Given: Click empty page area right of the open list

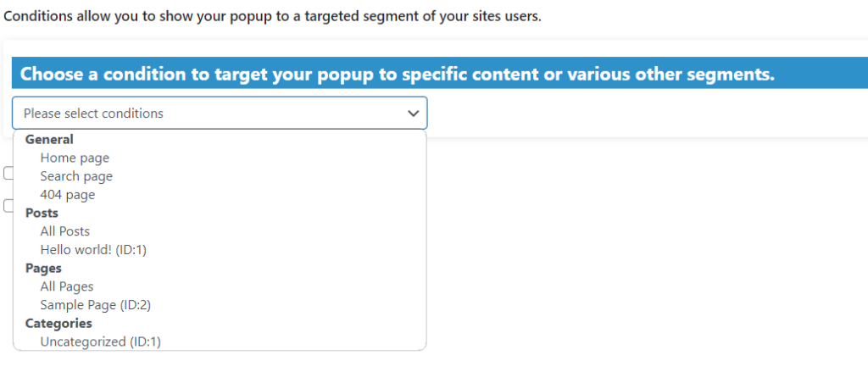Looking at the screenshot, I should [x=644, y=254].
